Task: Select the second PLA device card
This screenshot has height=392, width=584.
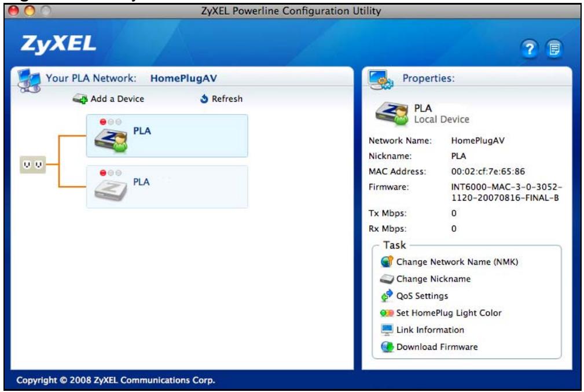Action: pos(167,187)
